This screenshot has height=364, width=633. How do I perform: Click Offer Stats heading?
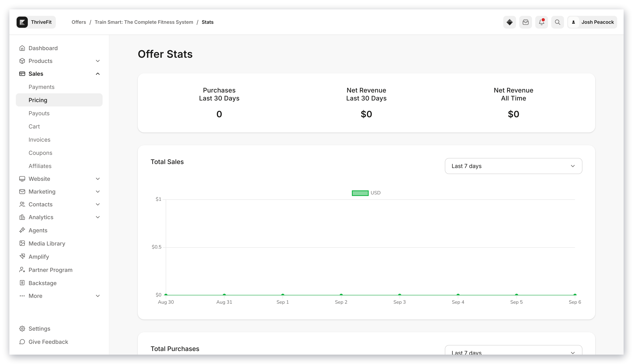[x=165, y=54]
